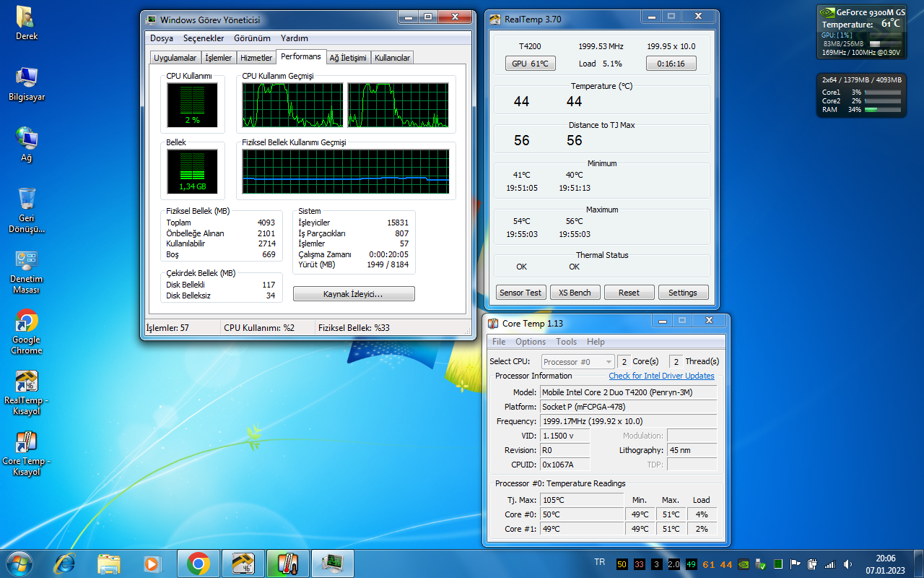Click the Show Desktop strip beside the clock

coord(918,564)
